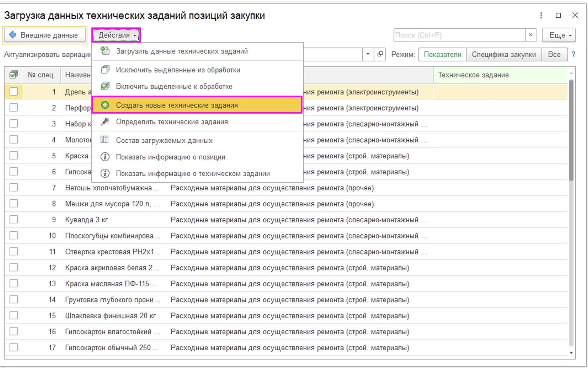Maximize the window

(x=558, y=15)
